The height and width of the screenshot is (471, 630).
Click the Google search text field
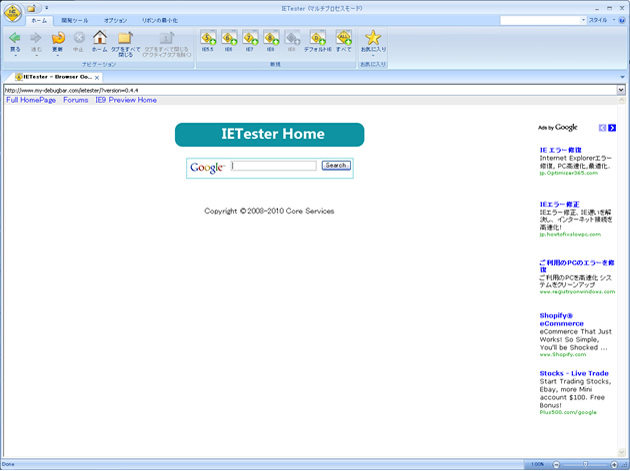click(x=273, y=166)
